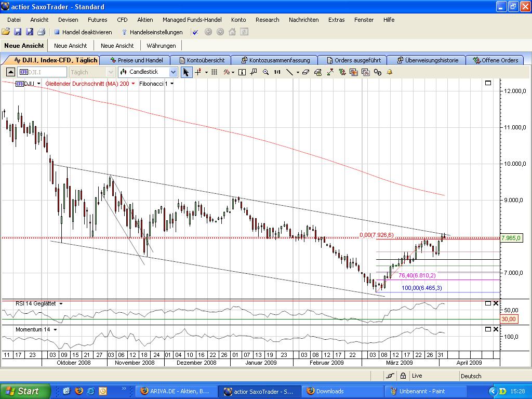
Task: Select the eraser tool
Action: pyautogui.click(x=305, y=72)
